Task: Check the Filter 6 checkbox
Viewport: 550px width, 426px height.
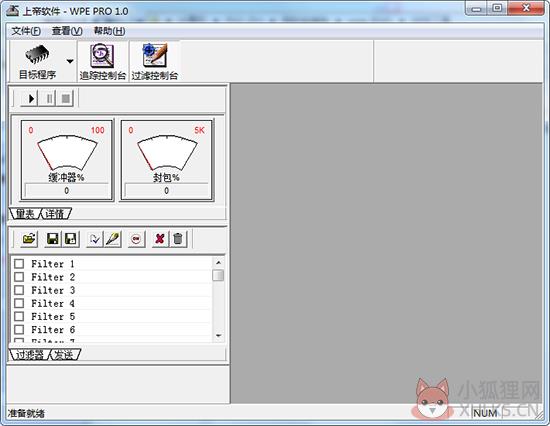Action: [x=19, y=330]
